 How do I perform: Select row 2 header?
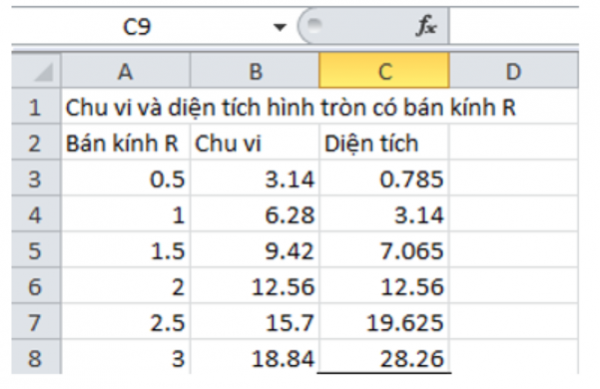click(36, 142)
